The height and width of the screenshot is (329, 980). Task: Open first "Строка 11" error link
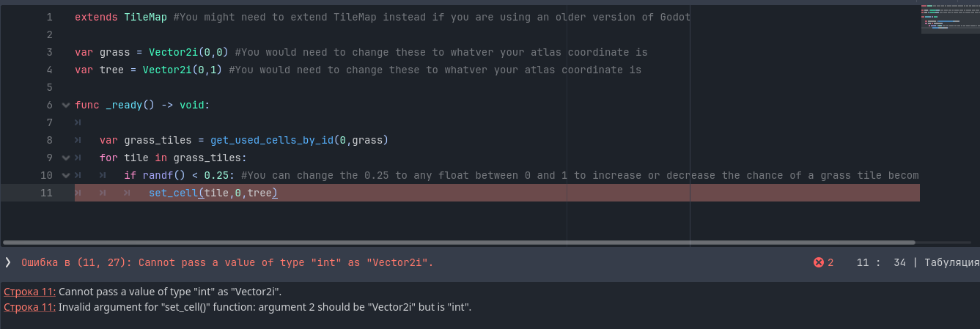tap(29, 292)
